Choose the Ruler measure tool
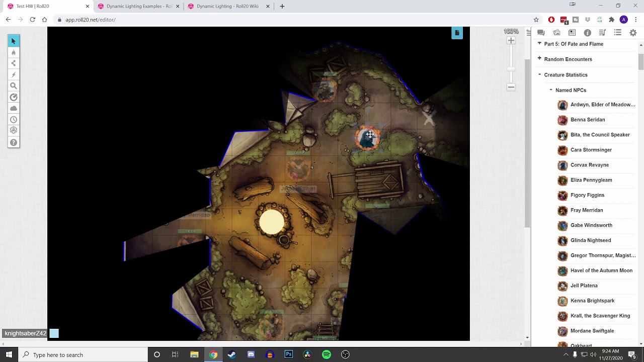 coord(14,97)
